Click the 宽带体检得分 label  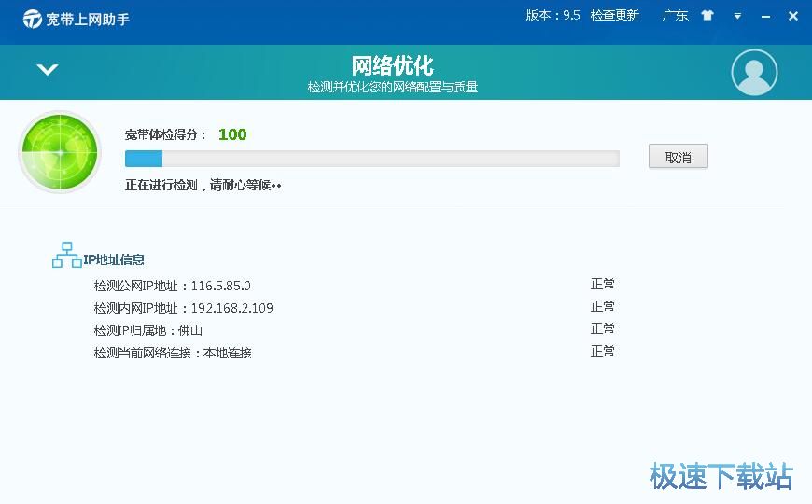[166, 134]
